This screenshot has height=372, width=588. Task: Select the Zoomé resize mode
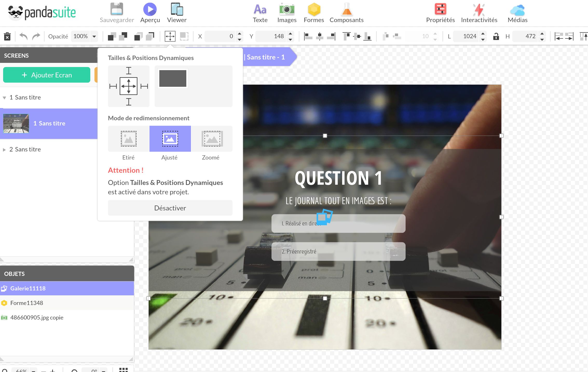[212, 139]
